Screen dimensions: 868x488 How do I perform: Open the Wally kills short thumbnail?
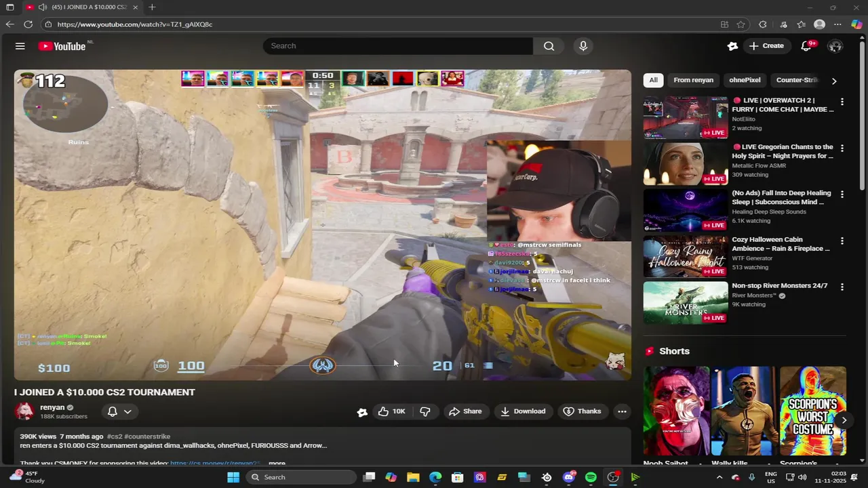[744, 411]
